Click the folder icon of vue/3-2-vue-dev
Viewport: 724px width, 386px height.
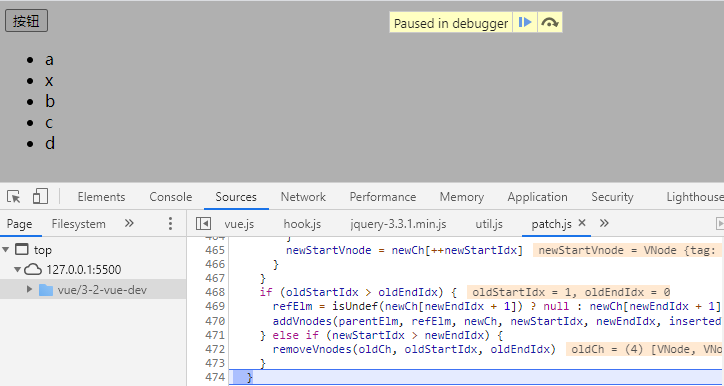click(x=46, y=290)
